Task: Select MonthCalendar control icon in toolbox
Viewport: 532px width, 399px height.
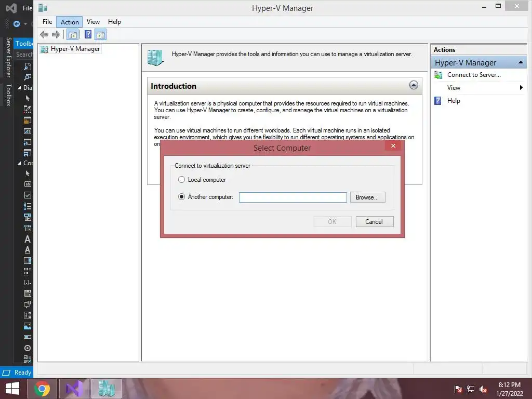Action: tap(28, 293)
